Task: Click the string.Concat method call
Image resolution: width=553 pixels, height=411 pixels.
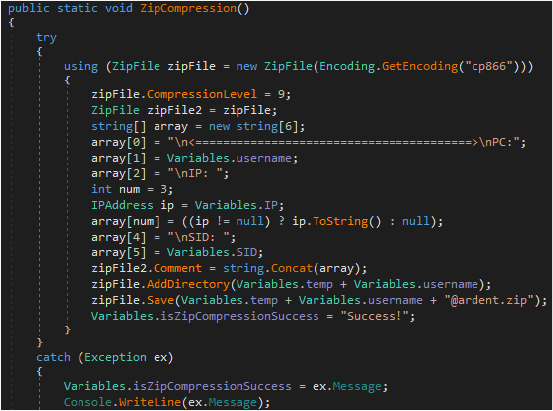Action: tap(268, 268)
